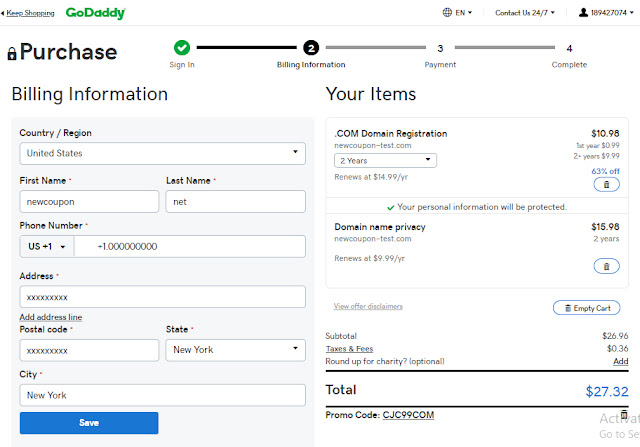Screen dimensions: 640x447
Task: Add round up for charity
Action: (x=620, y=361)
